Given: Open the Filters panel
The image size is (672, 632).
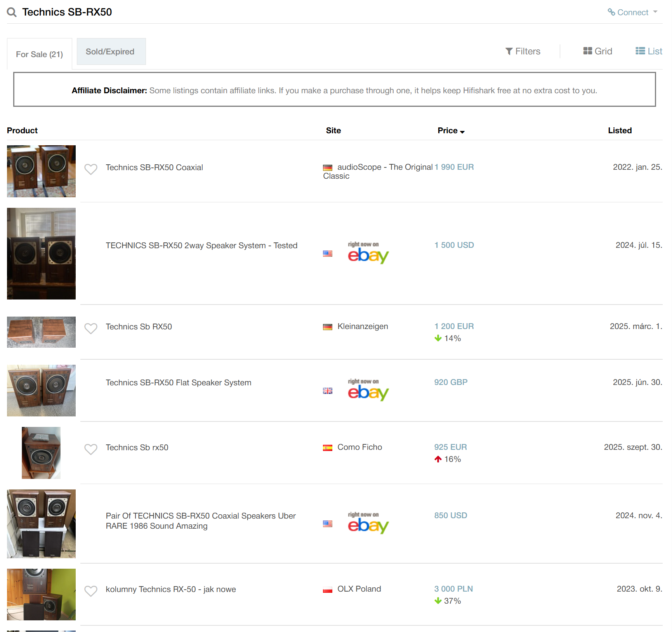Looking at the screenshot, I should [523, 51].
